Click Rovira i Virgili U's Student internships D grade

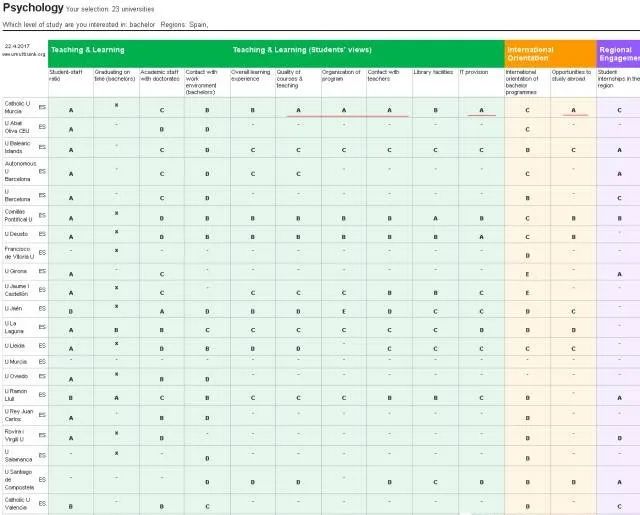(619, 438)
